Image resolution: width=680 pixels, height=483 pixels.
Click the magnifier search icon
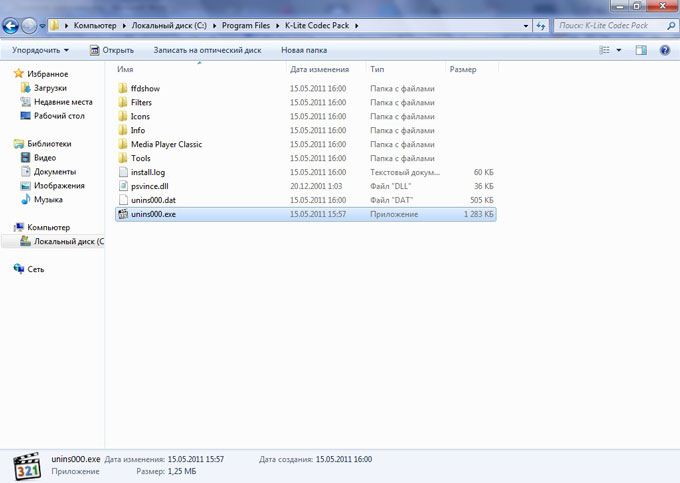[x=670, y=26]
